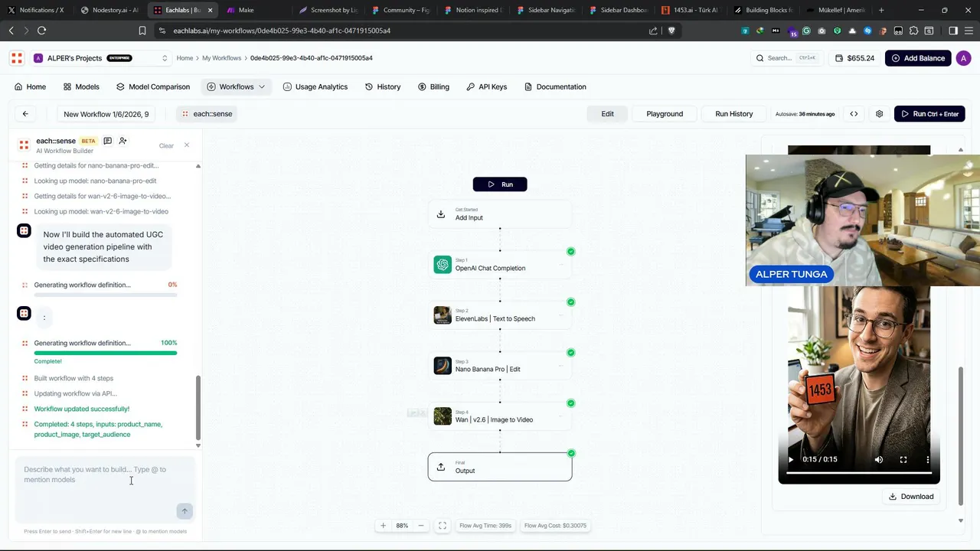The width and height of the screenshot is (980, 551).
Task: Click the send arrow button
Action: click(x=184, y=511)
